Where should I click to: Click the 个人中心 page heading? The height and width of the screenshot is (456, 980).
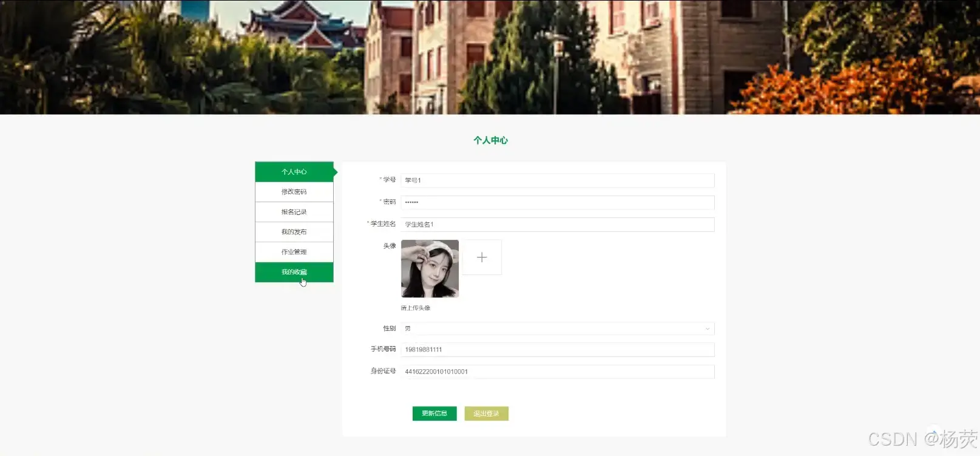click(490, 140)
